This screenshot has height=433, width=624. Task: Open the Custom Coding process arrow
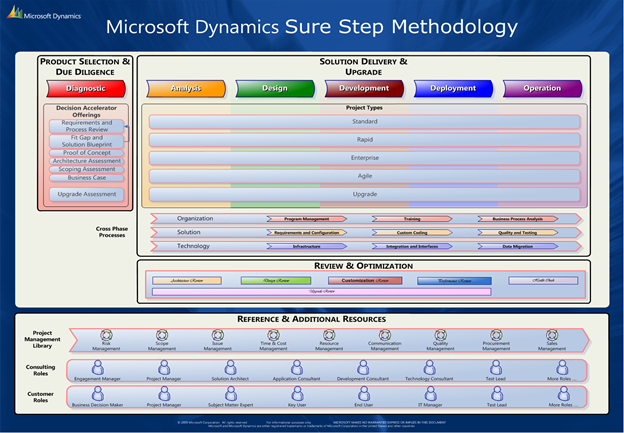[x=412, y=232]
